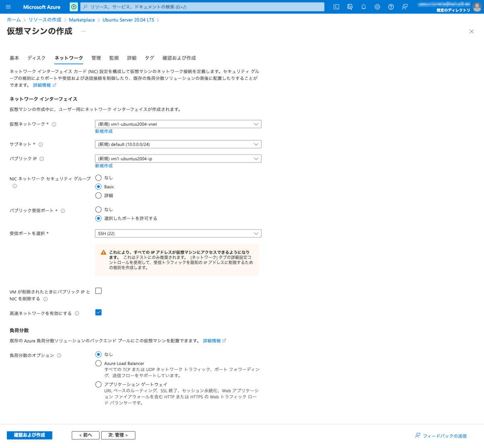Viewport: 484px width, 448px height.
Task: Open the notifications bell
Action: [x=363, y=7]
